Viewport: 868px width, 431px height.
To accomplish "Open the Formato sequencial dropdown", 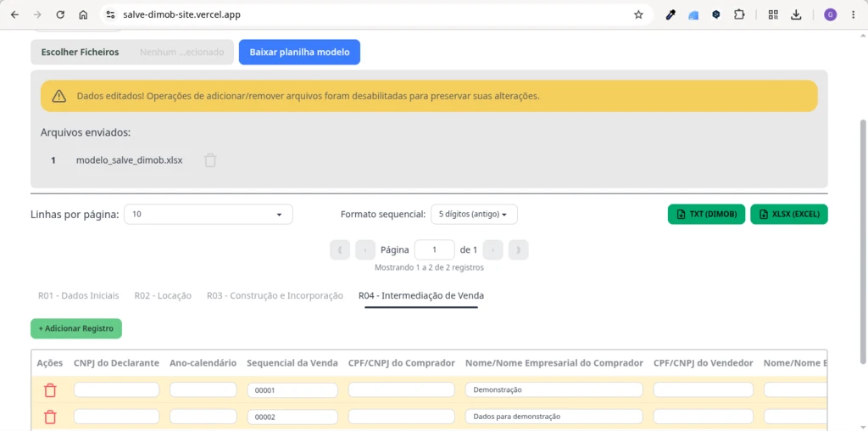I will tap(474, 215).
